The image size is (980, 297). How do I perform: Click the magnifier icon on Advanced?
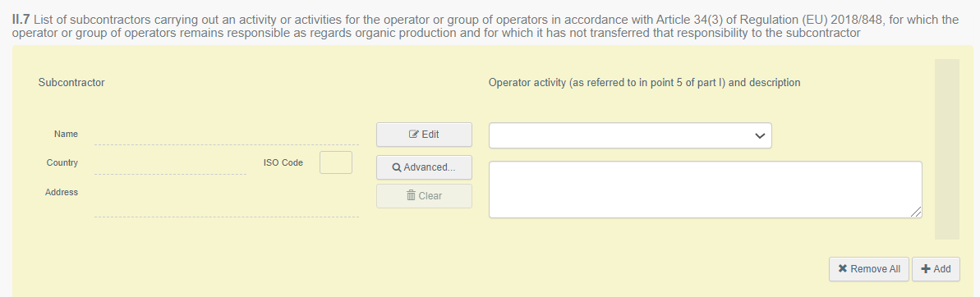[x=396, y=167]
